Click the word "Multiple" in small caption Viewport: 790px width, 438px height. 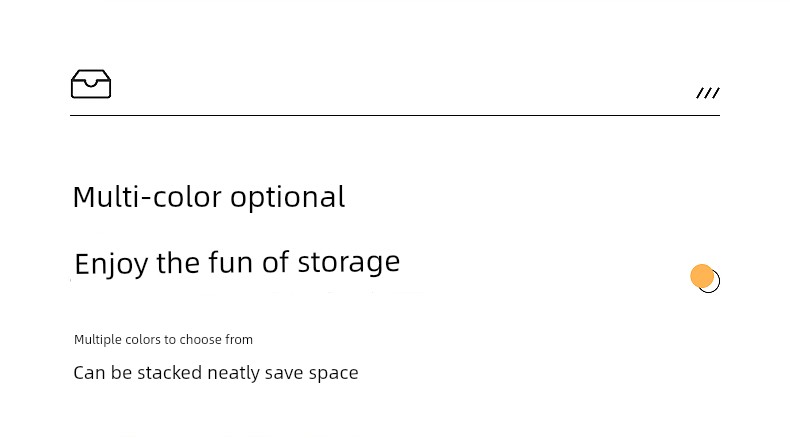point(98,340)
